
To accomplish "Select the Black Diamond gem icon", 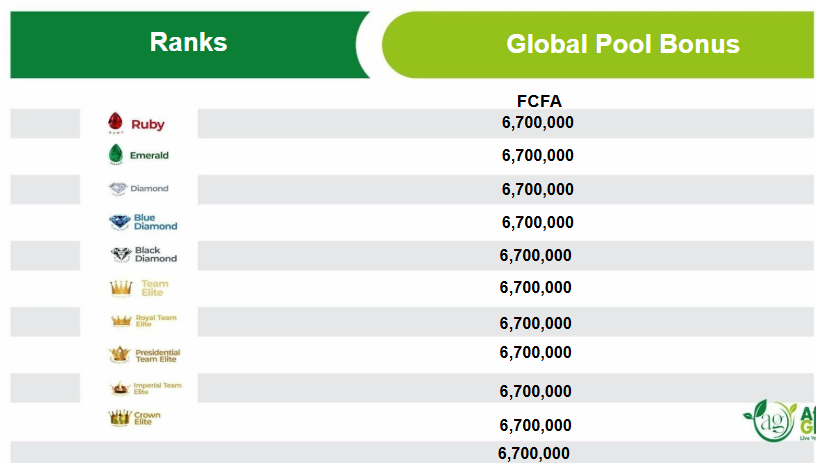I will [120, 254].
